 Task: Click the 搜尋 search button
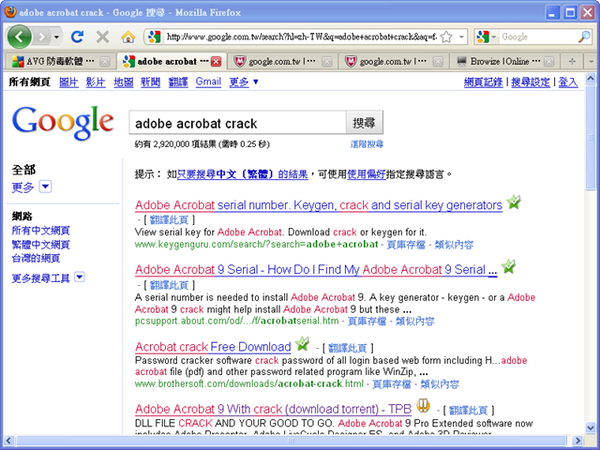tap(364, 123)
